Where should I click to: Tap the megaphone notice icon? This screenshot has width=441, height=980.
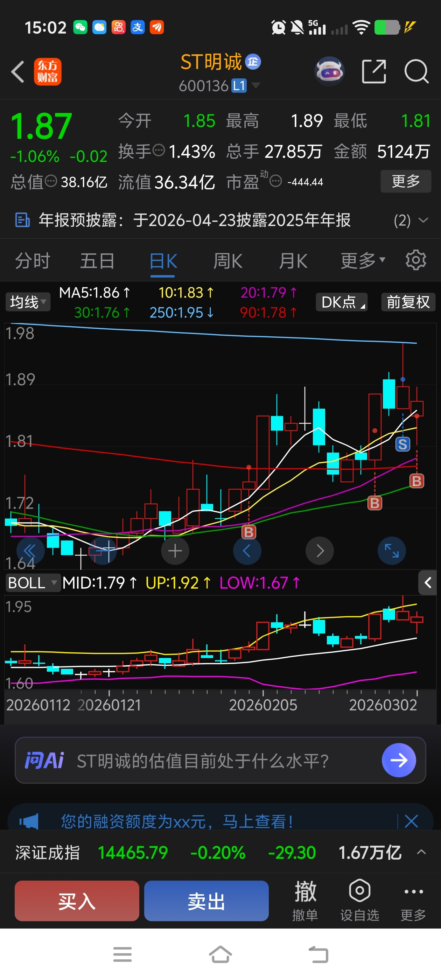click(x=29, y=821)
